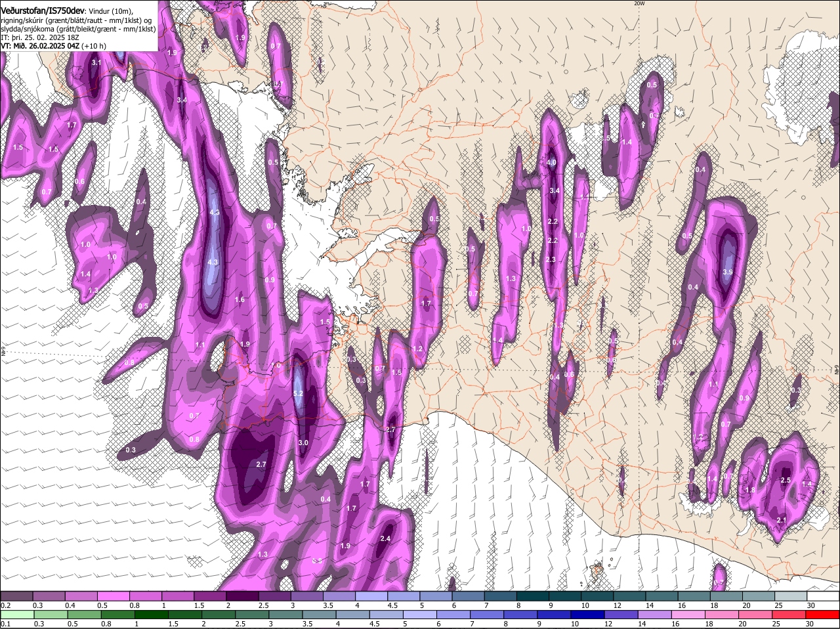The width and height of the screenshot is (840, 629).
Task: Click the 3.9 value in the eastern cell
Action: (x=727, y=272)
